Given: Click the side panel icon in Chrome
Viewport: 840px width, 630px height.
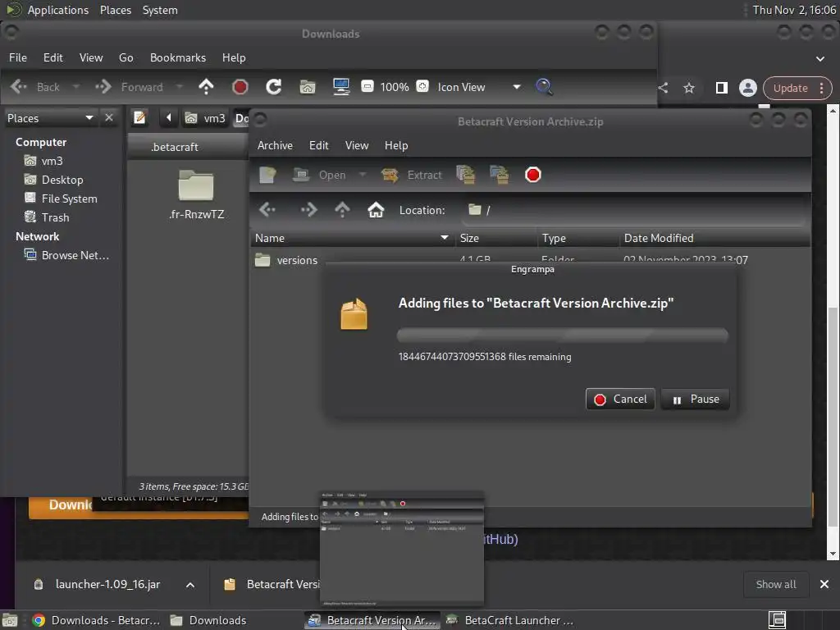Looking at the screenshot, I should tap(722, 88).
